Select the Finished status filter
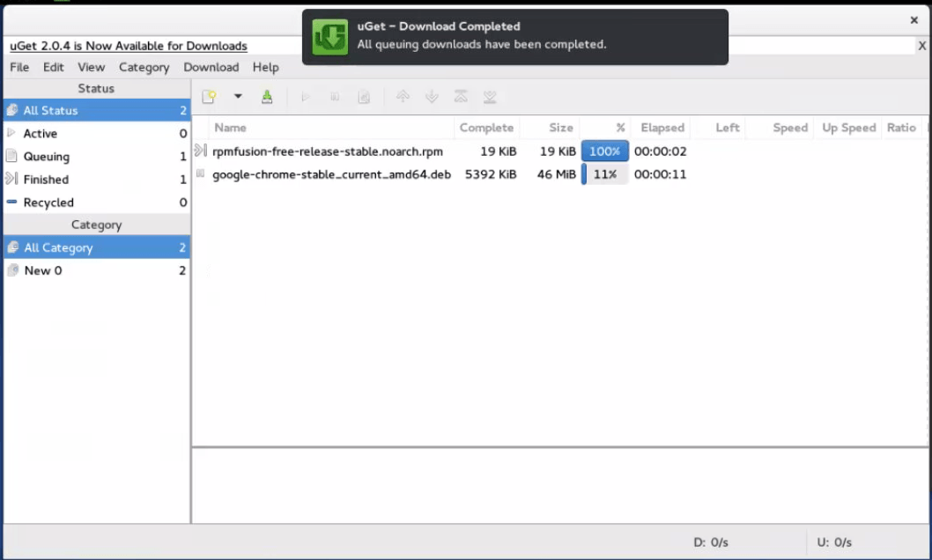The height and width of the screenshot is (560, 932). (x=97, y=180)
